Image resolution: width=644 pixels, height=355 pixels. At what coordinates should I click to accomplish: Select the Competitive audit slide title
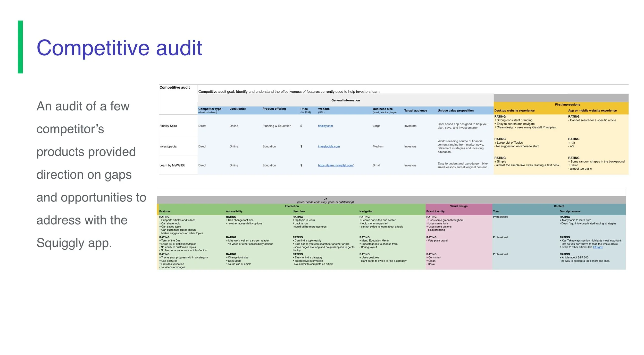point(119,48)
